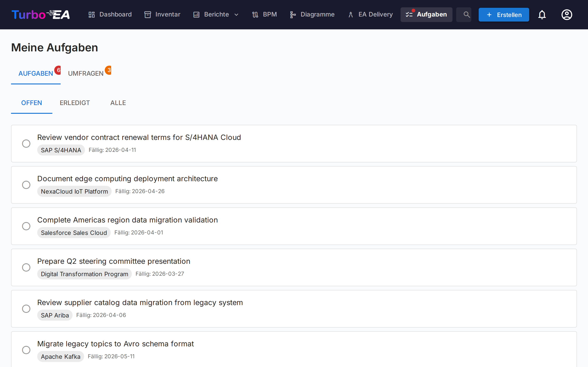This screenshot has width=588, height=367.
Task: Check off Q2 steering committee presentation
Action: point(26,267)
